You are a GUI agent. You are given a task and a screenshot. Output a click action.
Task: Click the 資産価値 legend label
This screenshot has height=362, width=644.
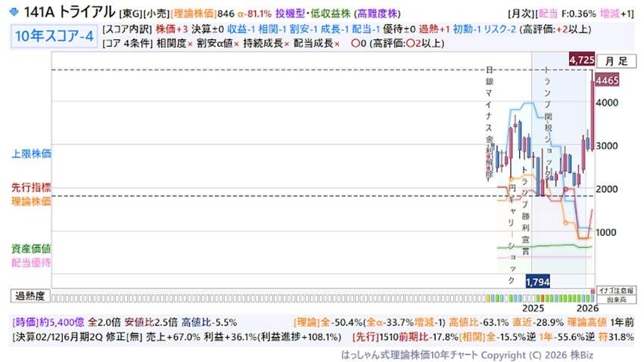(31, 248)
